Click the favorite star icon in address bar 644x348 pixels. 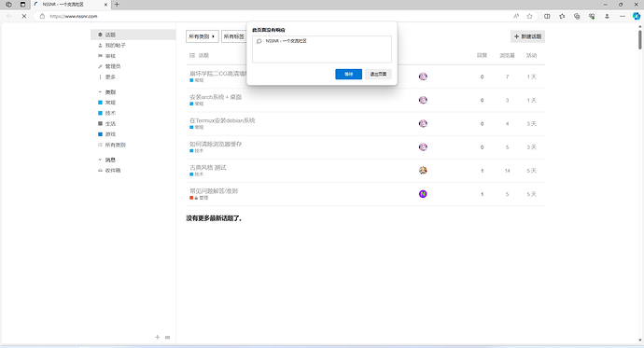(x=529, y=16)
